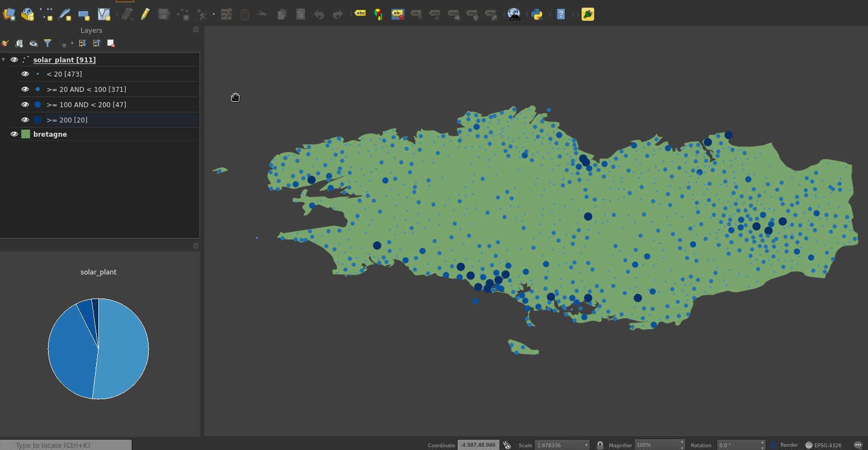Screen dimensions: 868x450
Task: Undock the Layers panel
Action: pos(196,30)
